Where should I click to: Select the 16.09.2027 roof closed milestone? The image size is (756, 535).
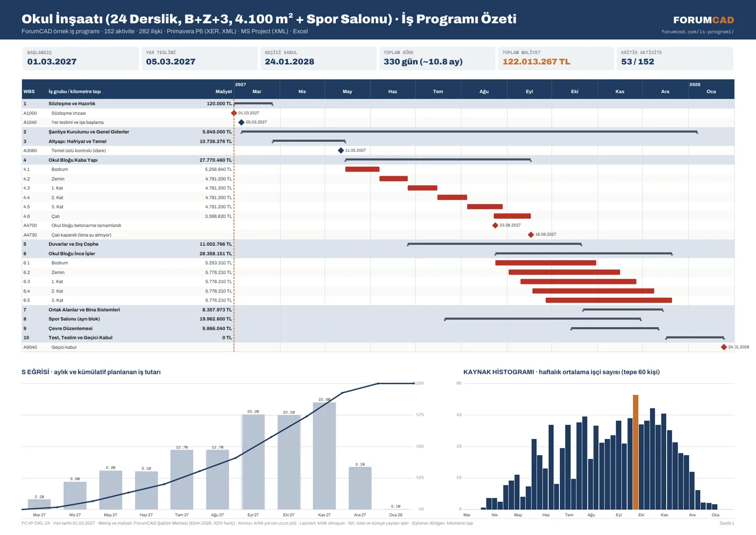click(x=531, y=234)
